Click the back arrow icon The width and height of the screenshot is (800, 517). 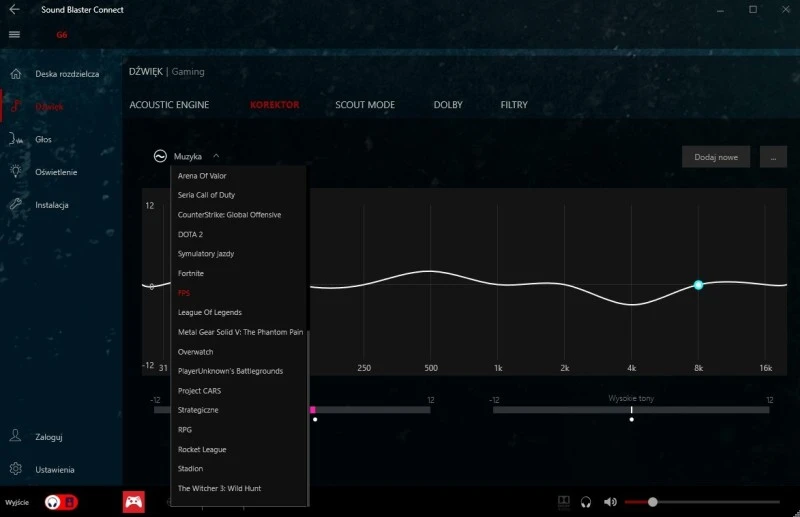[x=14, y=9]
